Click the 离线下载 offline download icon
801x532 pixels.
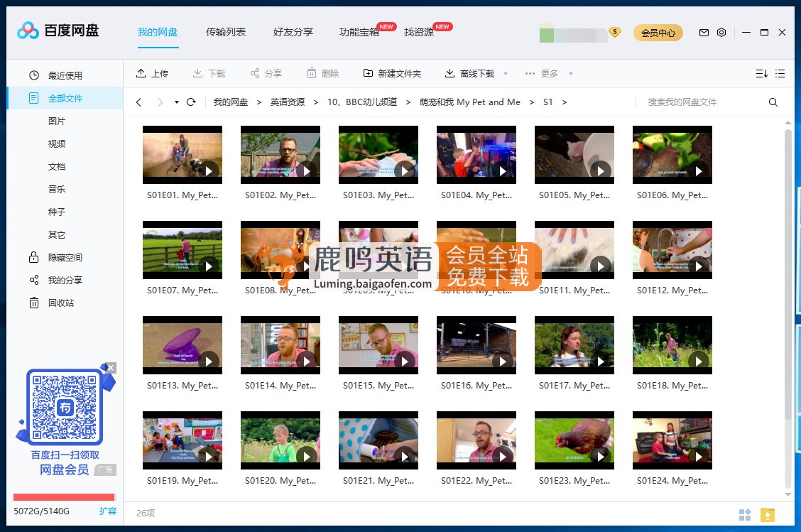tap(449, 72)
